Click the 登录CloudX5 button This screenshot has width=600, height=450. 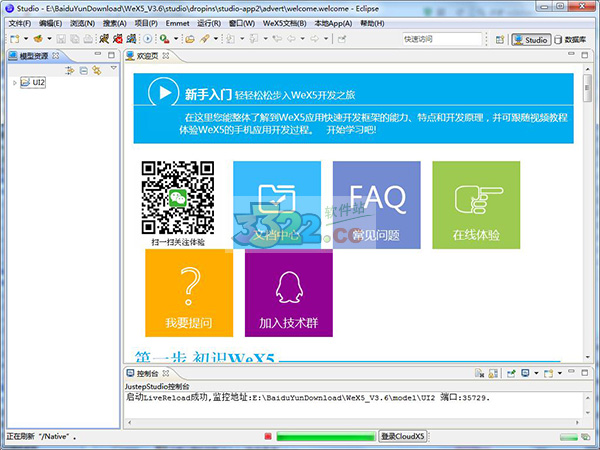point(404,437)
